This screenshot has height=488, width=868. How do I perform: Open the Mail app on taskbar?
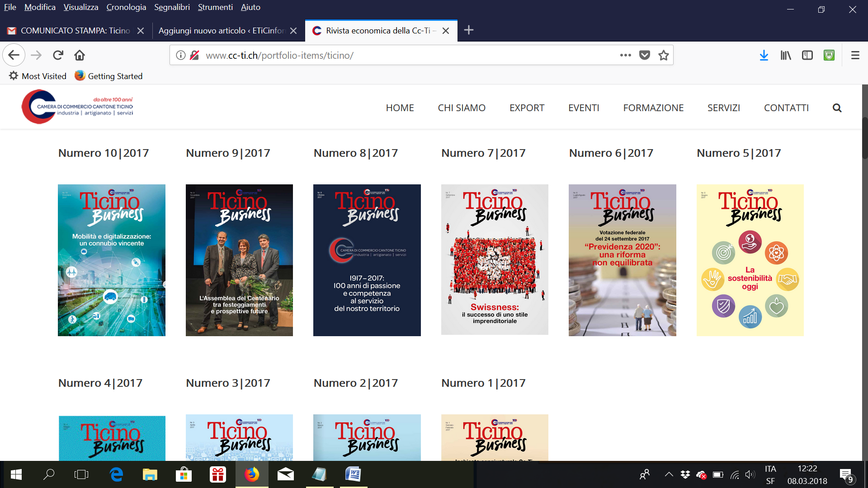click(286, 474)
